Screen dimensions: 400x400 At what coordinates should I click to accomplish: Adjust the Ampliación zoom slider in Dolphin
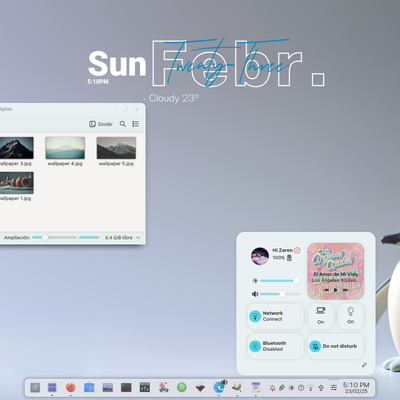(55, 237)
